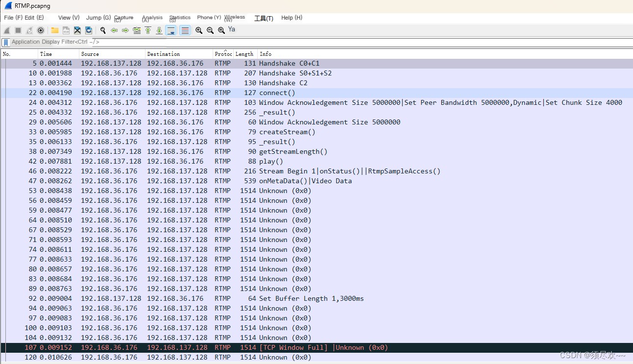
Task: Open the Analysis menu
Action: tap(152, 18)
